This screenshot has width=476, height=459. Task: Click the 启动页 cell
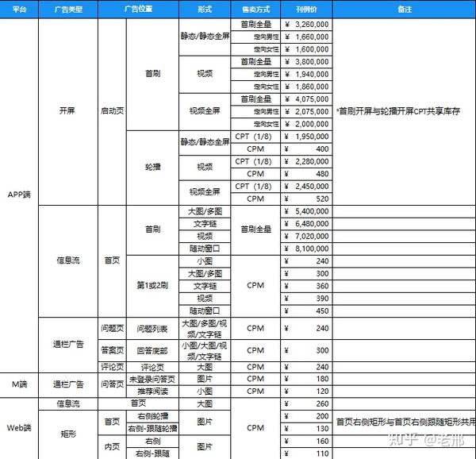pyautogui.click(x=112, y=111)
